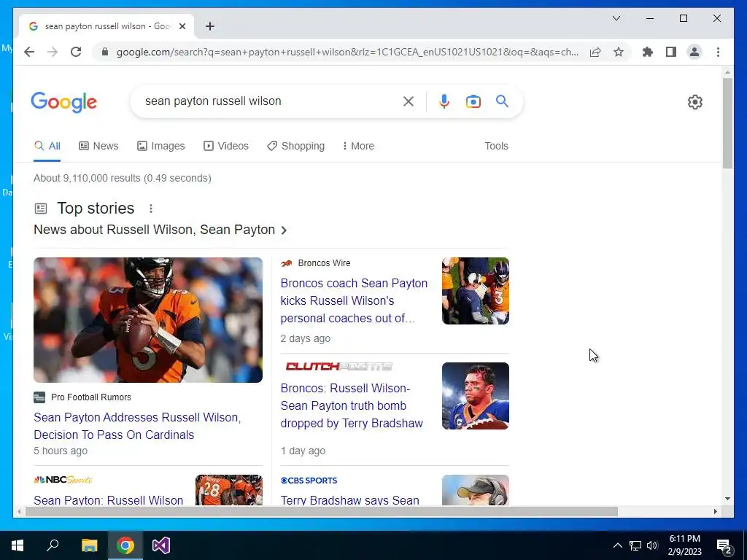
Task: Open Top stories three-dot options
Action: pyautogui.click(x=150, y=209)
